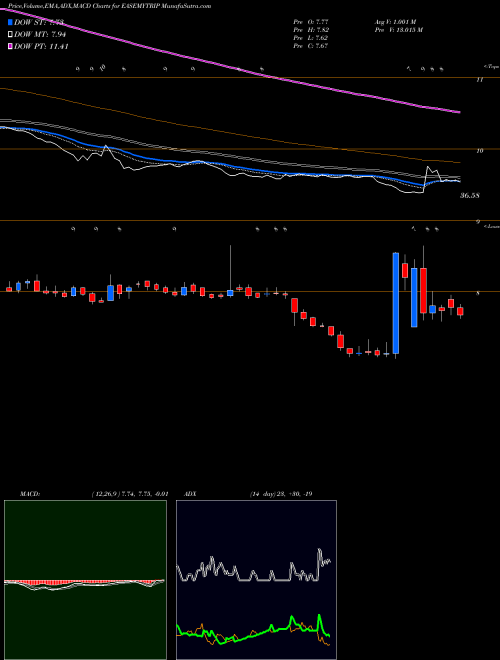Click the price axis label 11
The height and width of the screenshot is (660, 500).
pos(479,80)
